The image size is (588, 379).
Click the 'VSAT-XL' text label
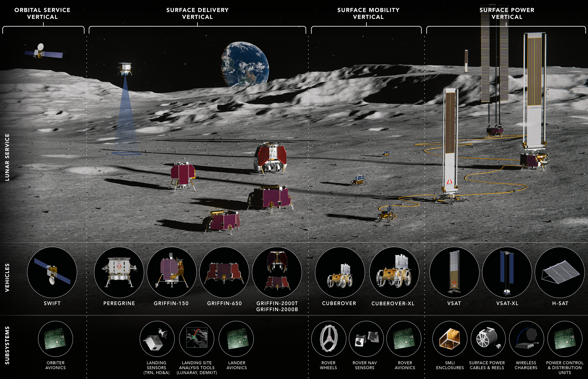[x=507, y=303]
